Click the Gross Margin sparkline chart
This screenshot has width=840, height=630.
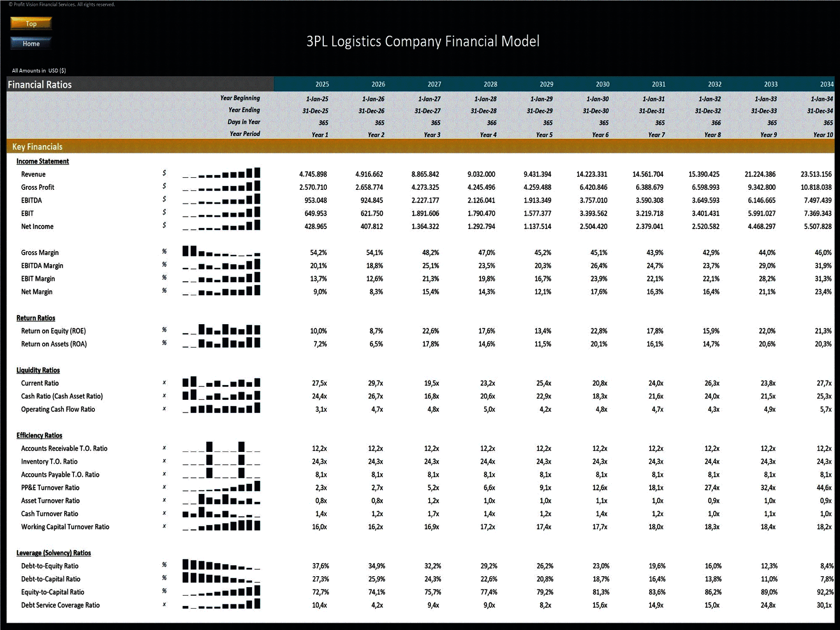click(221, 251)
